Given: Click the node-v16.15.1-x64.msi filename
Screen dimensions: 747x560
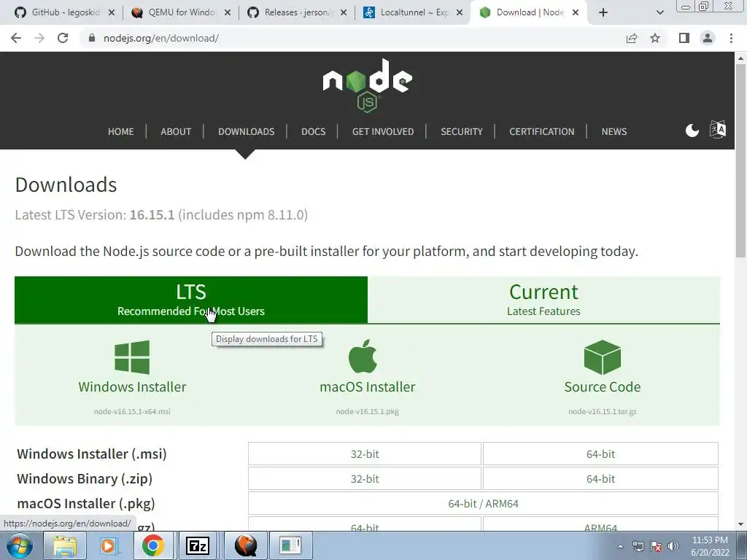Looking at the screenshot, I should pyautogui.click(x=132, y=411).
